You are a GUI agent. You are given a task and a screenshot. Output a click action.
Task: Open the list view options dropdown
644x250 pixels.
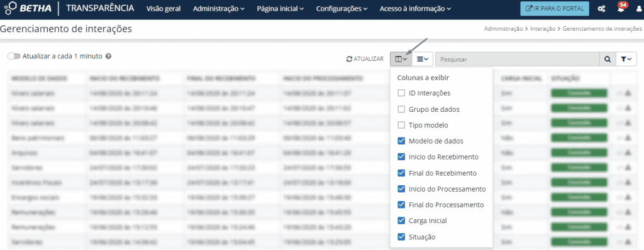(x=422, y=59)
